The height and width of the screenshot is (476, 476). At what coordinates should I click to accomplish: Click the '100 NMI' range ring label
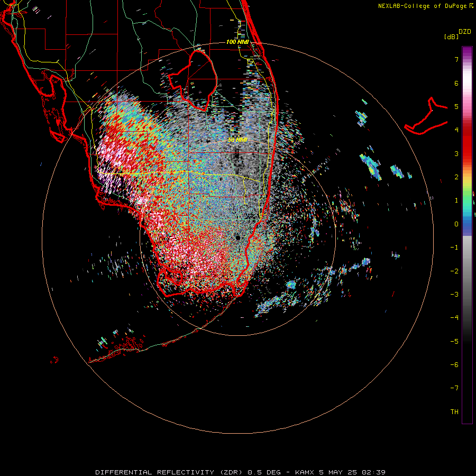237,42
